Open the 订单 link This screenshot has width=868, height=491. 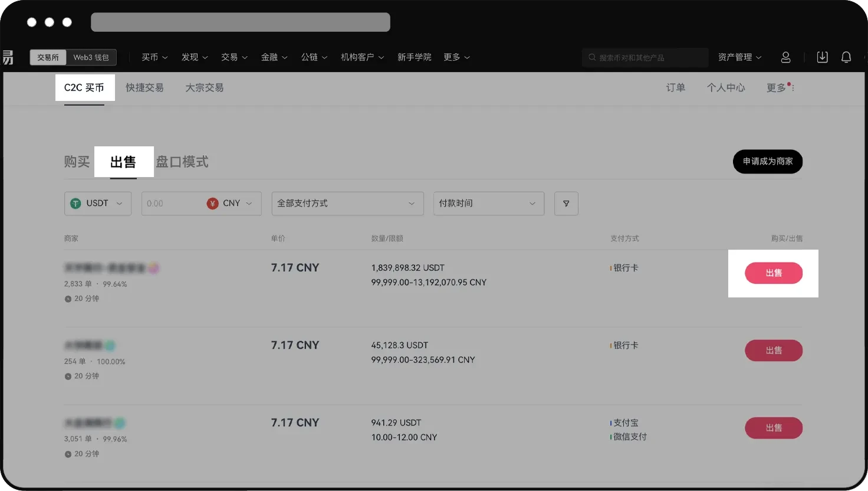pos(675,87)
